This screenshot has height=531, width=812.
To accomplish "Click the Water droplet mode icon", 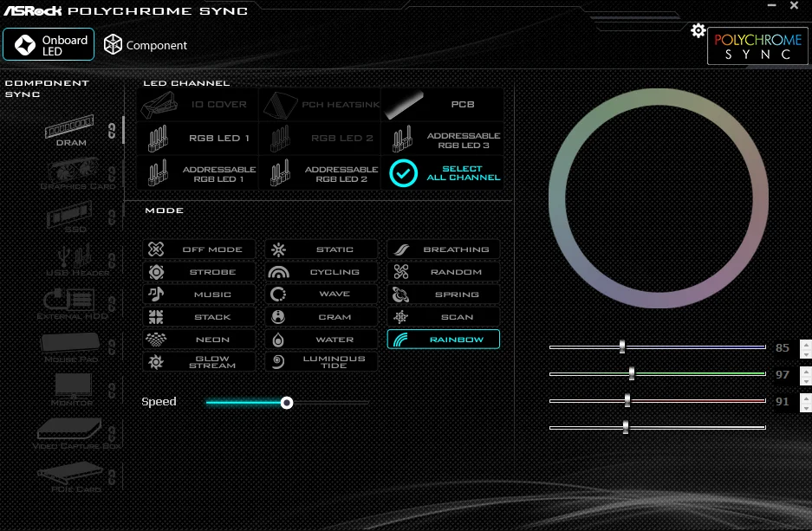I will (278, 340).
